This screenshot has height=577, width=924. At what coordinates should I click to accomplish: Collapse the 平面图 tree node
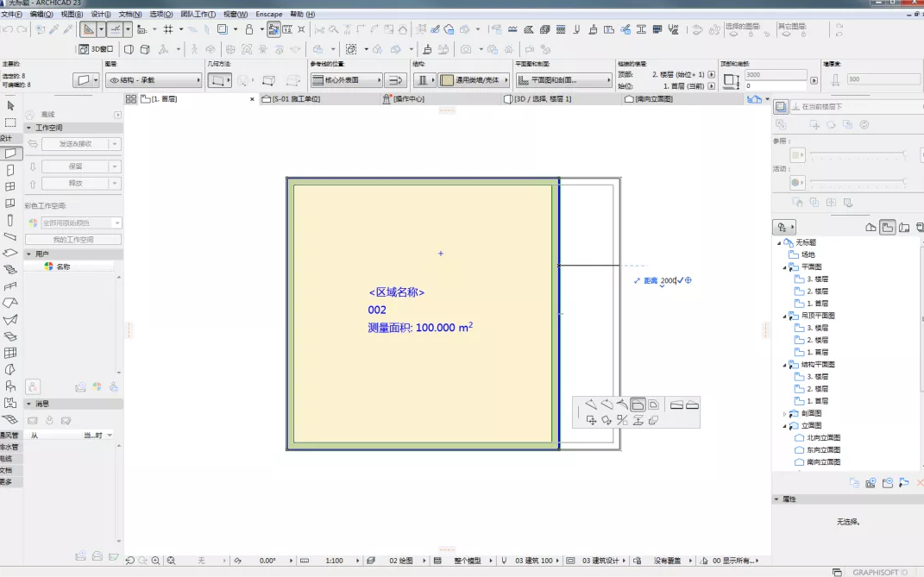784,267
